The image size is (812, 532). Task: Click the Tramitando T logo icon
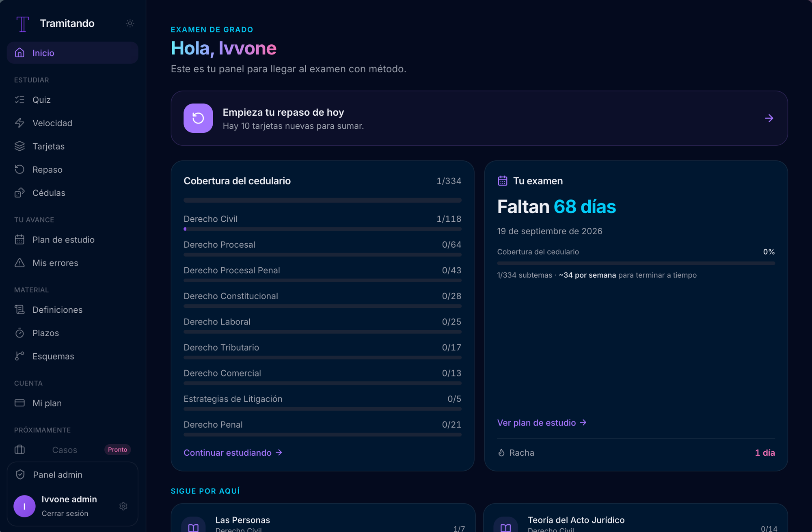tap(23, 24)
